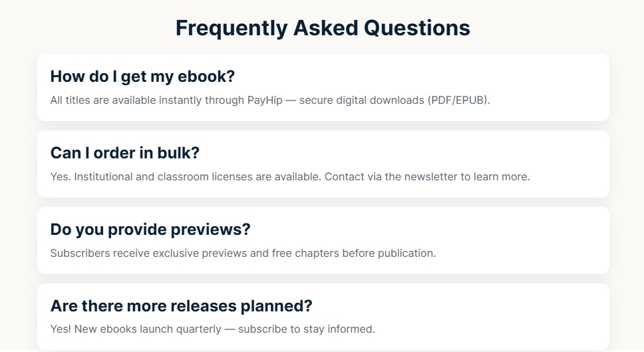Screen dimensions: 644x352
Task: Select the institutional and classroom licenses answer
Action: 290,176
